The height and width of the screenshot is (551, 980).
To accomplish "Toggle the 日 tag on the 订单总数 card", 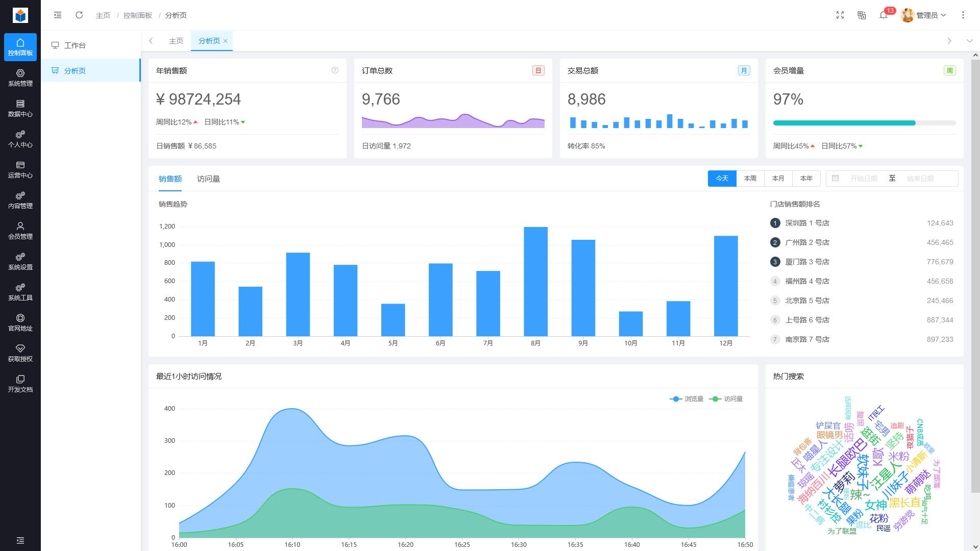I will tap(537, 70).
